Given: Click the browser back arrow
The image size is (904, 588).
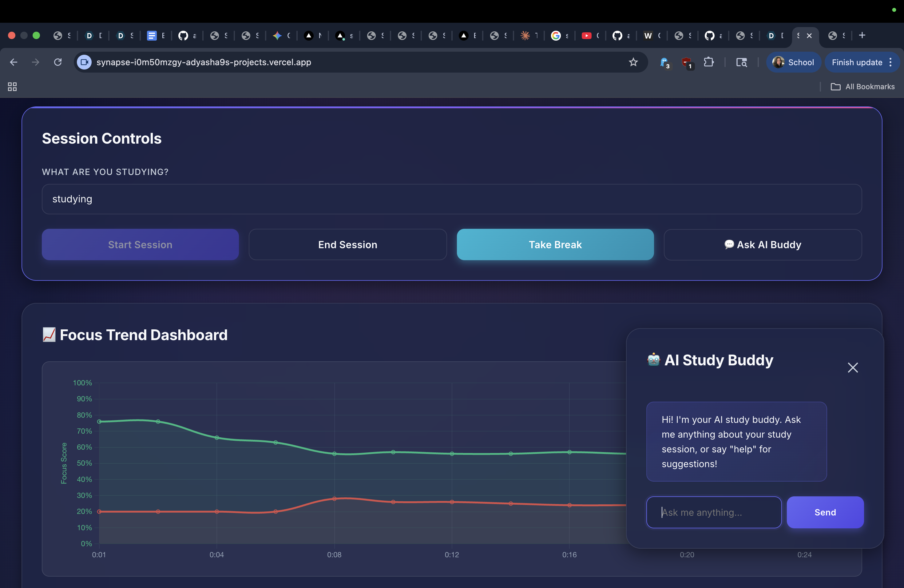Looking at the screenshot, I should pyautogui.click(x=14, y=62).
